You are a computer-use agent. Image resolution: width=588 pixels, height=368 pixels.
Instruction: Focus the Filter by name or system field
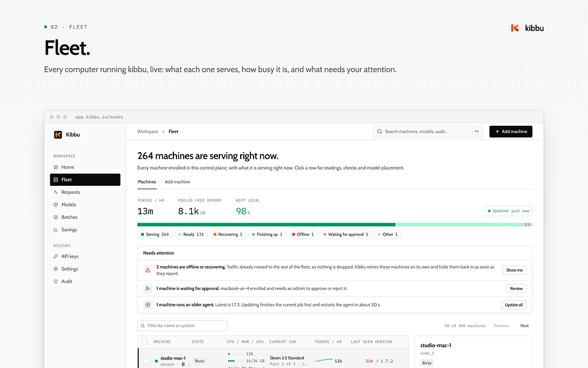[x=183, y=326]
